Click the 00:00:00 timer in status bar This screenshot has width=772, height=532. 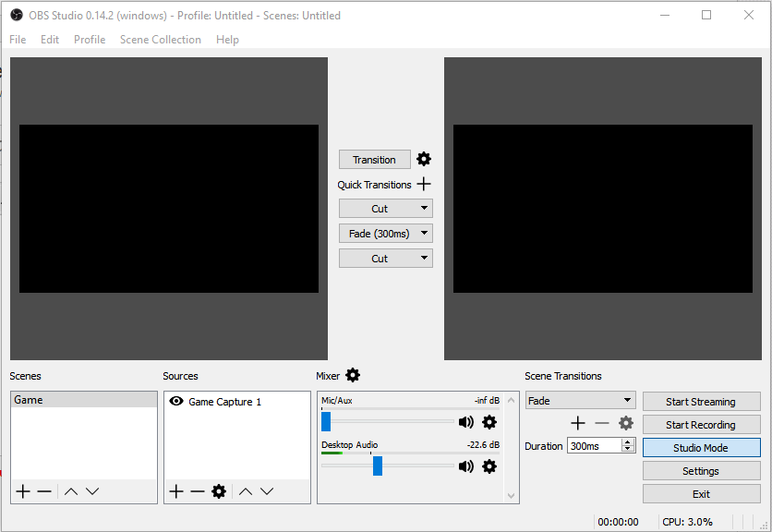pyautogui.click(x=618, y=522)
